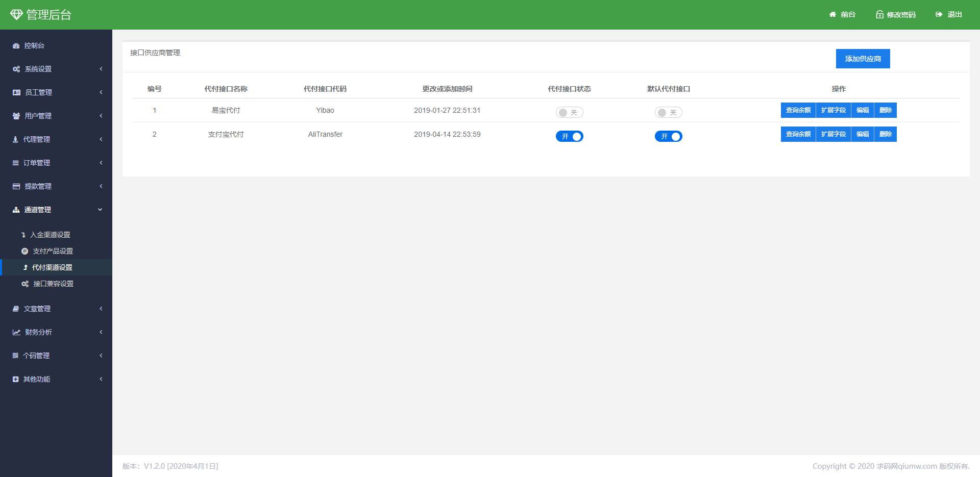Click the AliTransfer interface code cell
This screenshot has height=477, width=980.
pyautogui.click(x=325, y=134)
